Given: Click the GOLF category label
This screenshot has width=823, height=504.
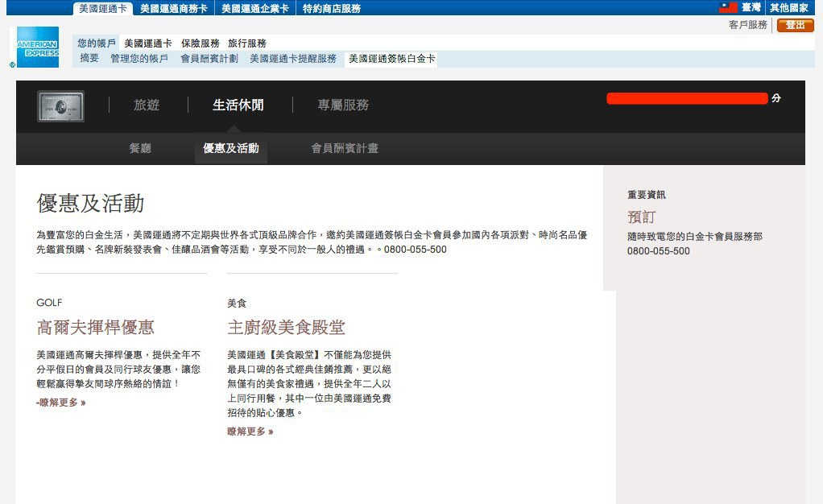Looking at the screenshot, I should click(x=49, y=303).
